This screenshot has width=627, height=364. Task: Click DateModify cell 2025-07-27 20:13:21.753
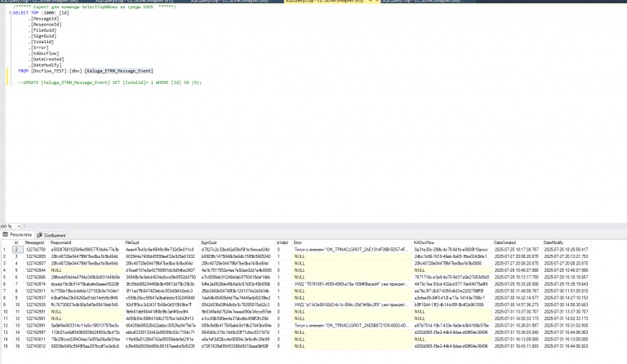pyautogui.click(x=567, y=256)
